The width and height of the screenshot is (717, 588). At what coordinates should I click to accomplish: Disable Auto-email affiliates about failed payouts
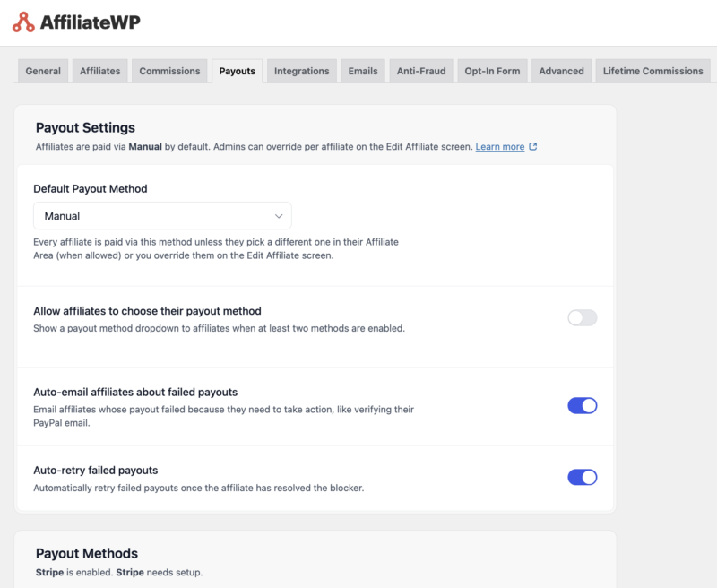pyautogui.click(x=582, y=405)
